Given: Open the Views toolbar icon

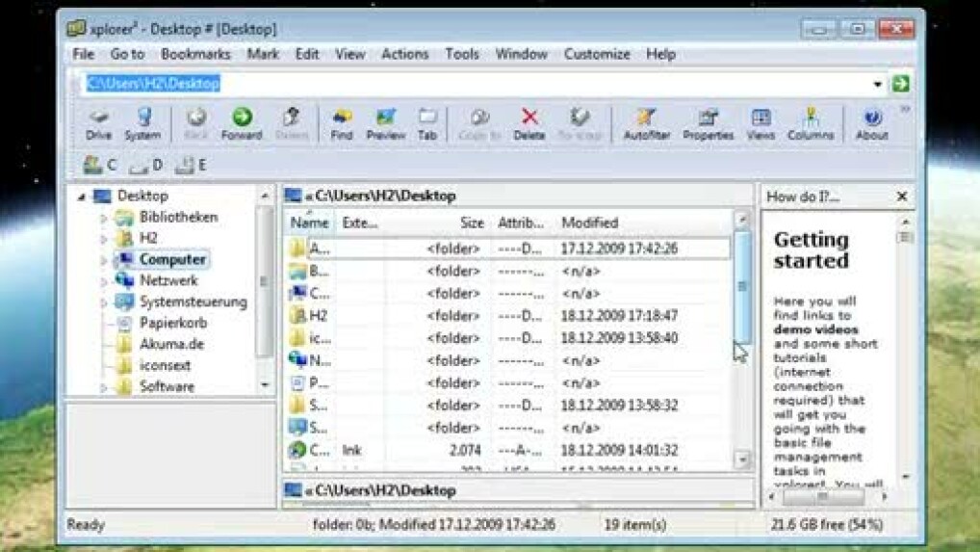Looking at the screenshot, I should 761,123.
